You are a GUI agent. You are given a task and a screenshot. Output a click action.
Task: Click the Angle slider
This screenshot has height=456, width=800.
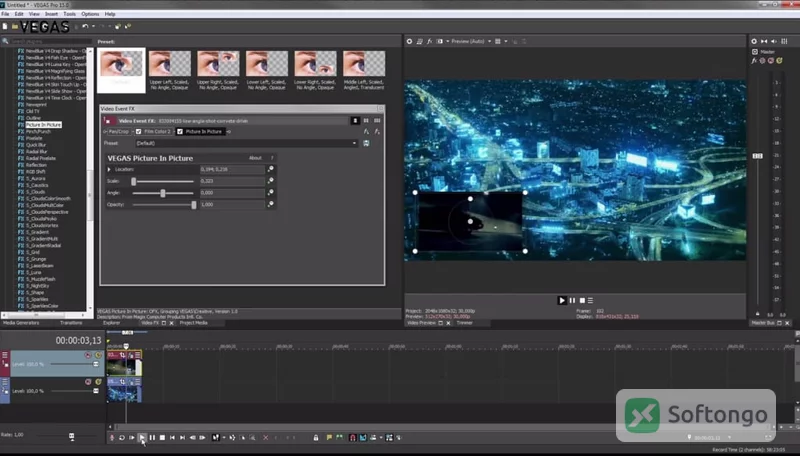163,193
